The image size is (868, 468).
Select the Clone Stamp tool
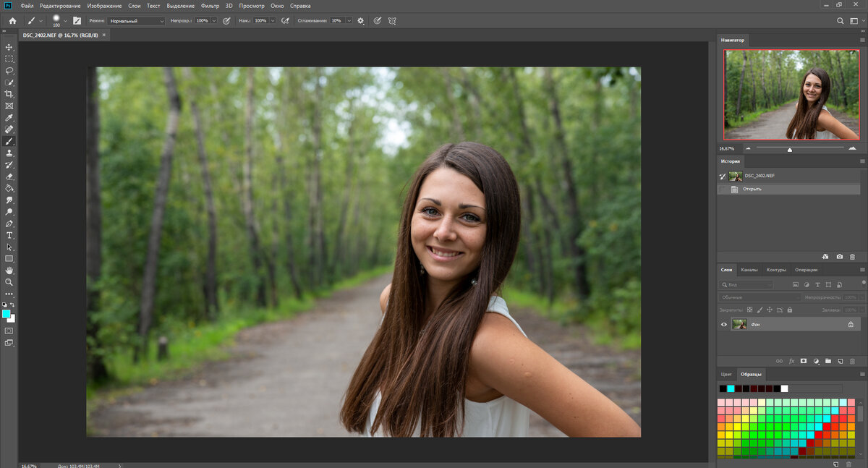(9, 153)
